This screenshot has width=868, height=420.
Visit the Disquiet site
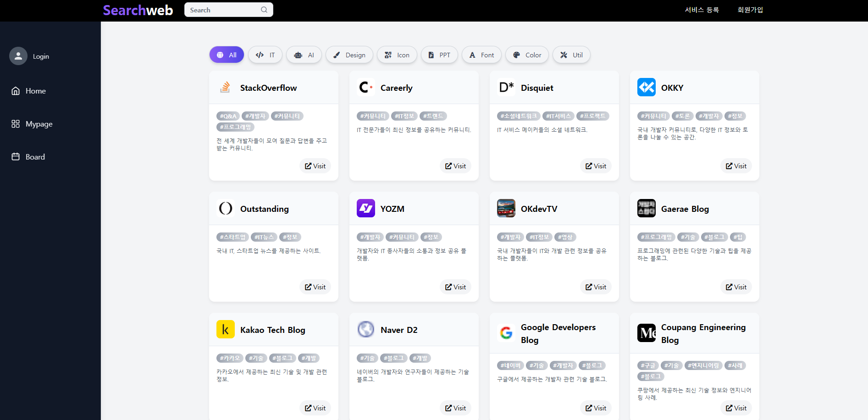[596, 166]
